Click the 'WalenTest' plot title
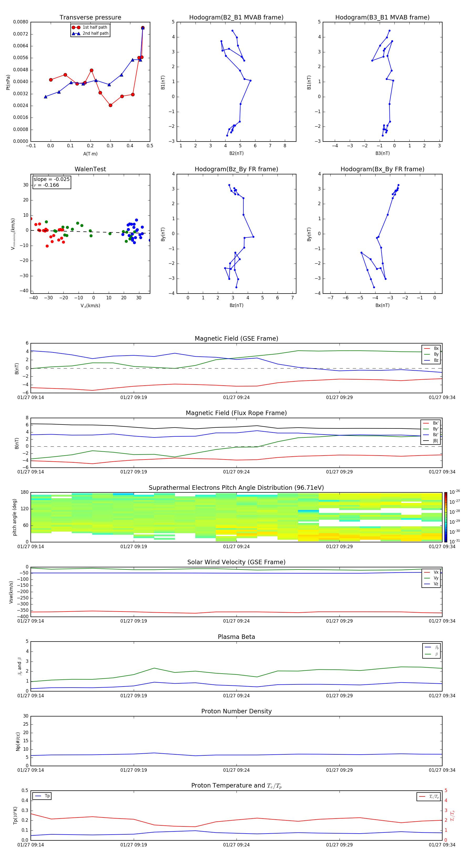473x868 pixels. [x=90, y=169]
